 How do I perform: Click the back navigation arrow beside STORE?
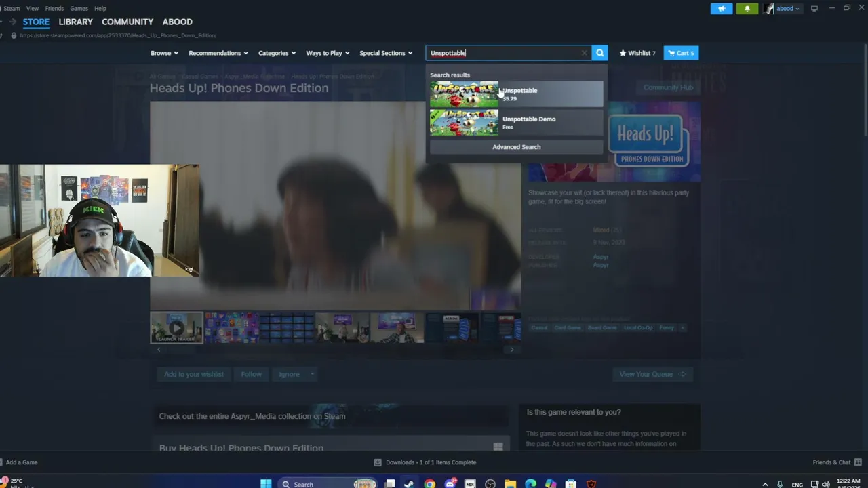2,22
